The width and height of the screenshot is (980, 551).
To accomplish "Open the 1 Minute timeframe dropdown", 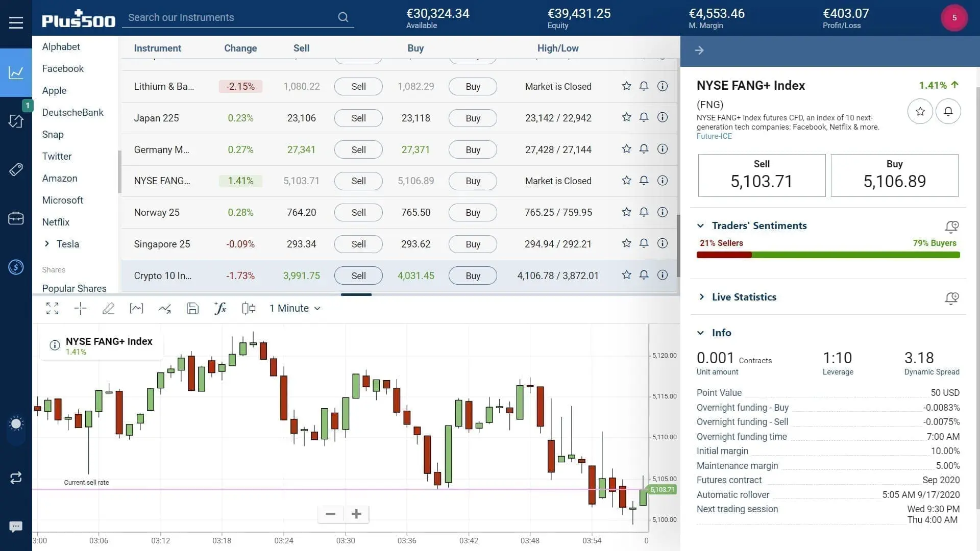I will pyautogui.click(x=295, y=308).
